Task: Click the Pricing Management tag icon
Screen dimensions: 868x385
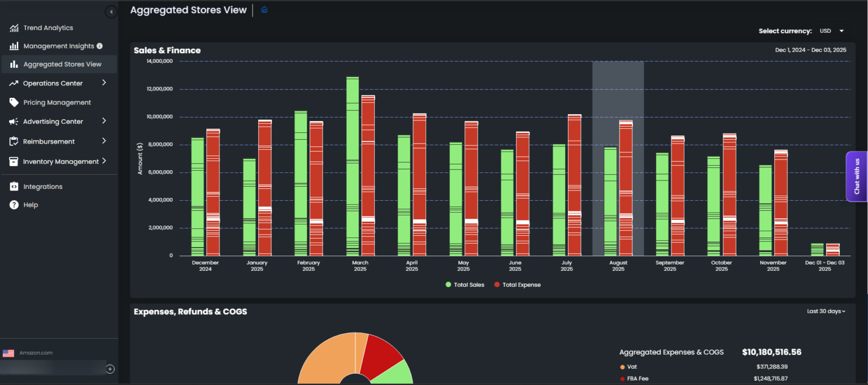Action: [x=14, y=102]
